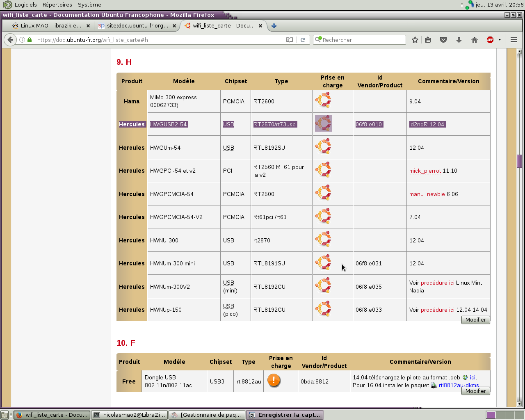Click the show desktop icon in the taskbar
Viewport: 525px width, 420px height.
click(x=4, y=415)
